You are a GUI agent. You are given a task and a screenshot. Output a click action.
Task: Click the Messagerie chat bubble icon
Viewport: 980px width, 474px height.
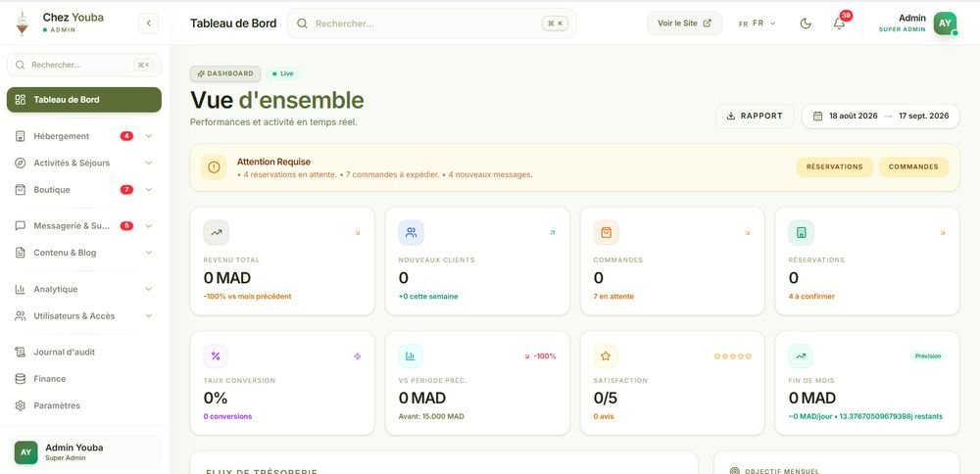(x=20, y=226)
